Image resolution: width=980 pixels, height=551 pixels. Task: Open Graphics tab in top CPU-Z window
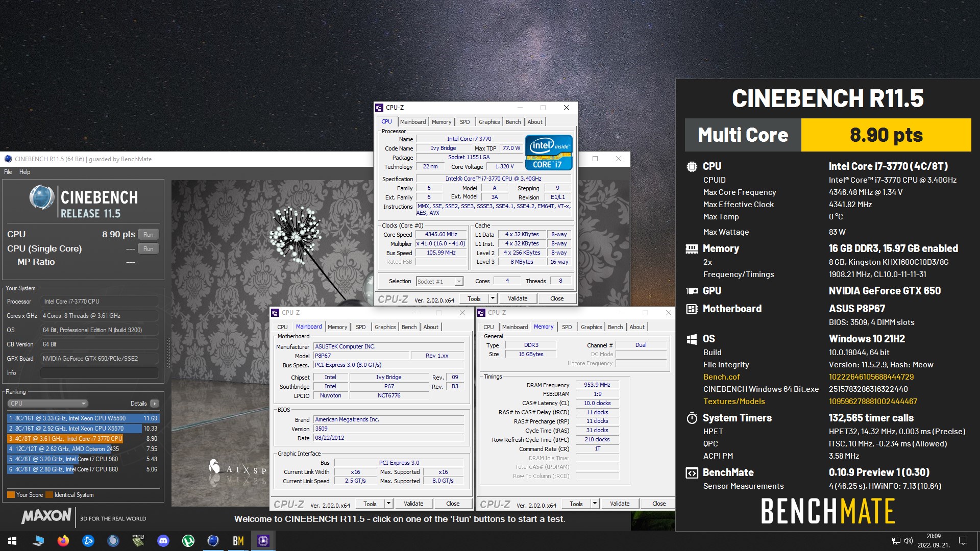point(489,122)
